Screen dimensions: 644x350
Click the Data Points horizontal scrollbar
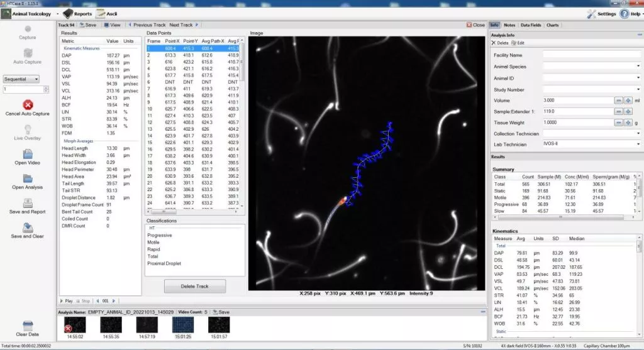pos(192,212)
